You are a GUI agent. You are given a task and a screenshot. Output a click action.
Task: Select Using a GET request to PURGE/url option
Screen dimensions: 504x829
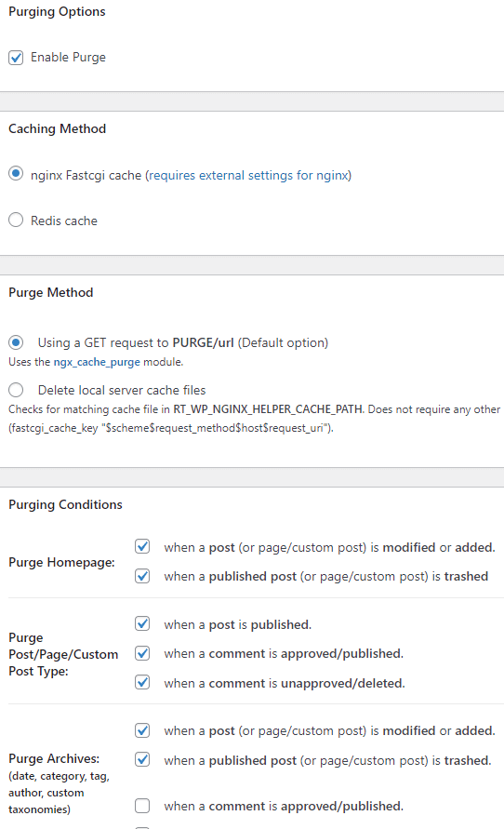[x=16, y=342]
